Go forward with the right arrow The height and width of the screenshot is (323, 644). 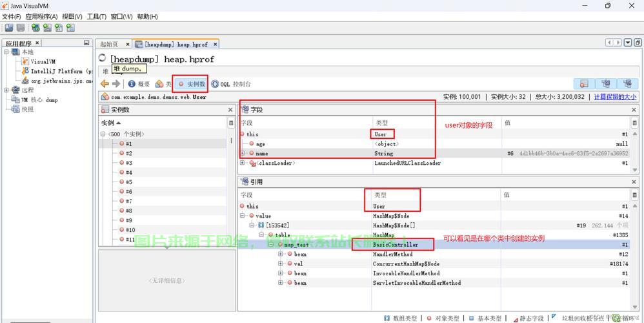(116, 84)
